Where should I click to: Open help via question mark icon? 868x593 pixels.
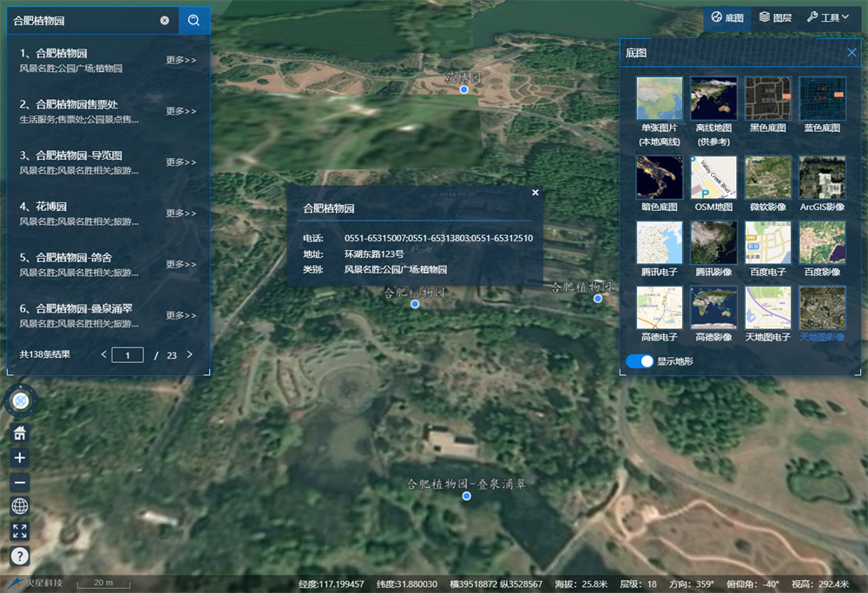click(x=20, y=556)
